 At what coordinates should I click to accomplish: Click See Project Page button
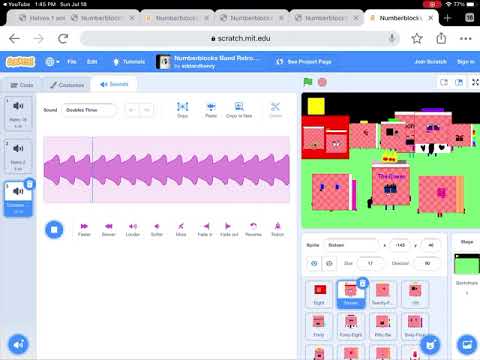click(304, 62)
